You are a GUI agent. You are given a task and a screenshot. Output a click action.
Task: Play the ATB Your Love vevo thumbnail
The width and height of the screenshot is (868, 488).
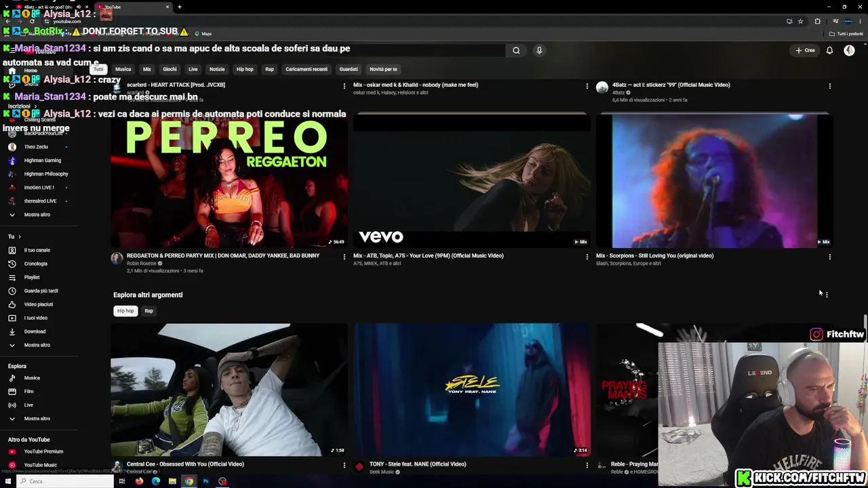[x=472, y=181]
